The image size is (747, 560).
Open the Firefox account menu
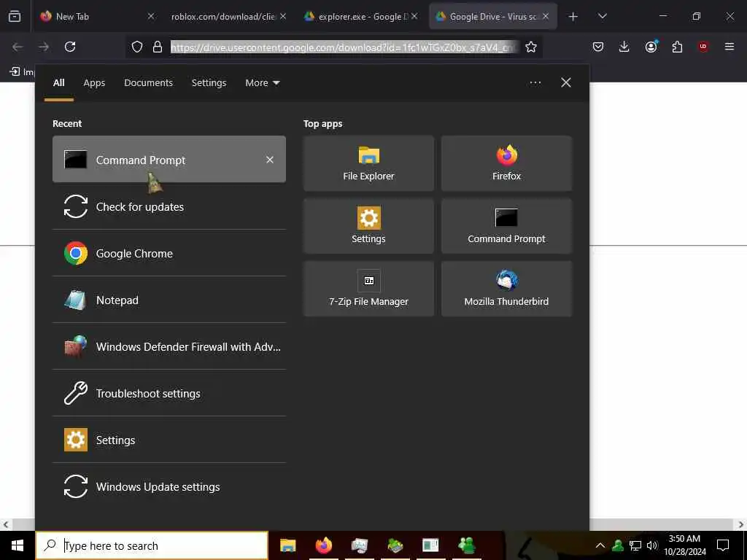click(651, 47)
